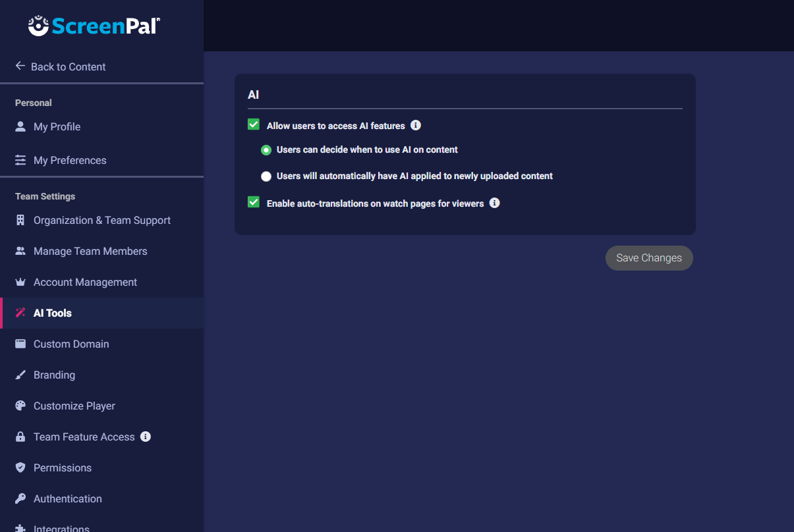Screen dimensions: 794x532
Task: Open Authentication settings page
Action: click(68, 498)
